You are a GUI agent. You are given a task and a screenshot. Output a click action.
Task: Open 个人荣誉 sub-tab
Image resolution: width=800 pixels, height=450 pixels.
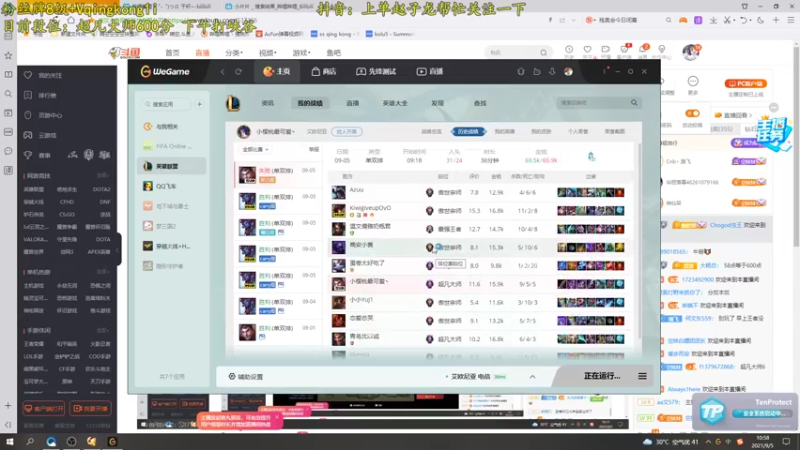click(x=578, y=132)
